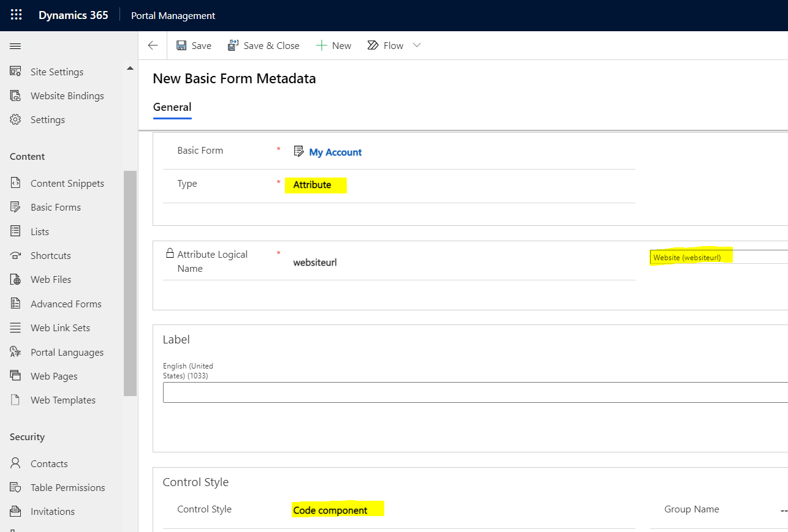Collapse the sidebar with the hamburger icon
The image size is (788, 532).
coord(15,45)
